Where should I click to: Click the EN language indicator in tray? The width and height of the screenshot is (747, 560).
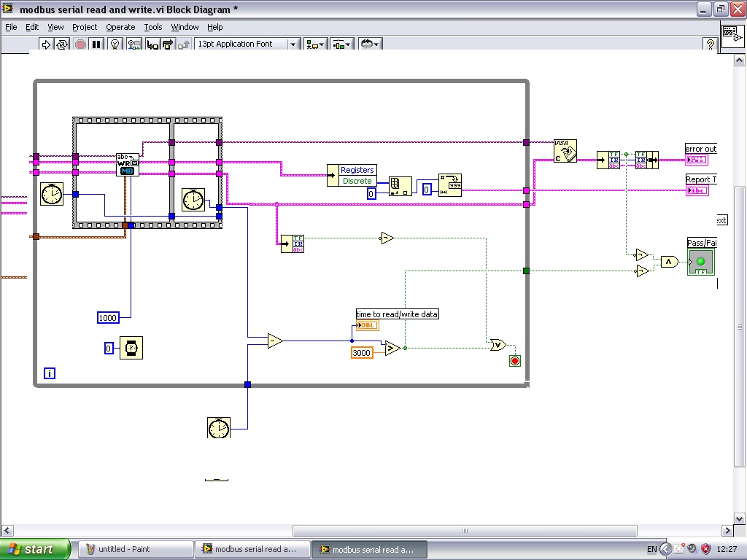pyautogui.click(x=651, y=550)
